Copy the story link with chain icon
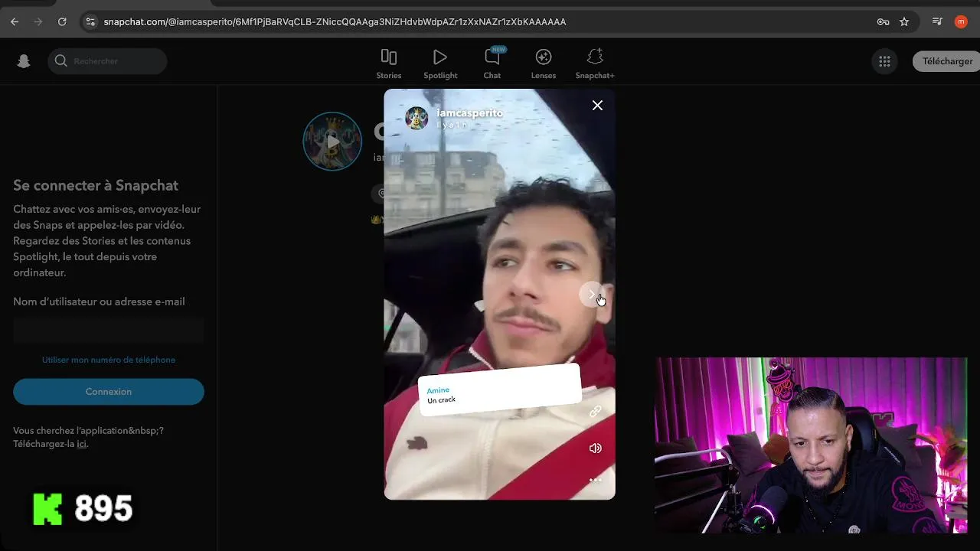 point(595,412)
